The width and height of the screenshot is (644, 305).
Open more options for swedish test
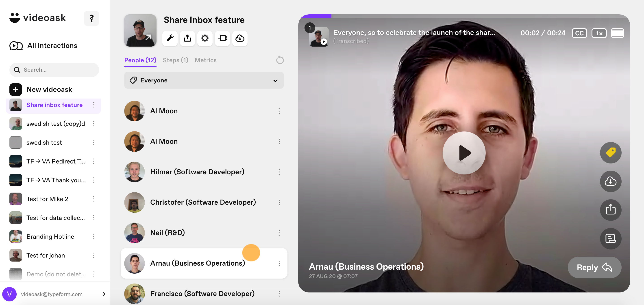pyautogui.click(x=94, y=142)
